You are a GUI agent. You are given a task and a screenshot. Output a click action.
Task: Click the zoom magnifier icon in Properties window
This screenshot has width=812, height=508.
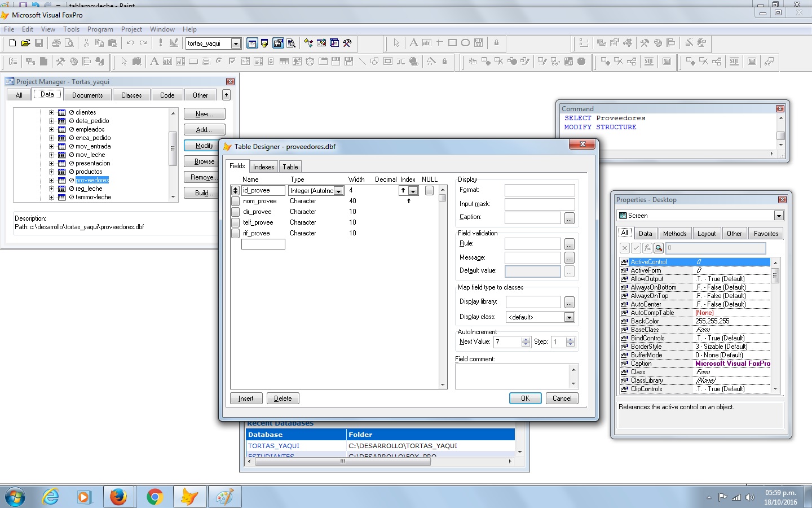(659, 248)
